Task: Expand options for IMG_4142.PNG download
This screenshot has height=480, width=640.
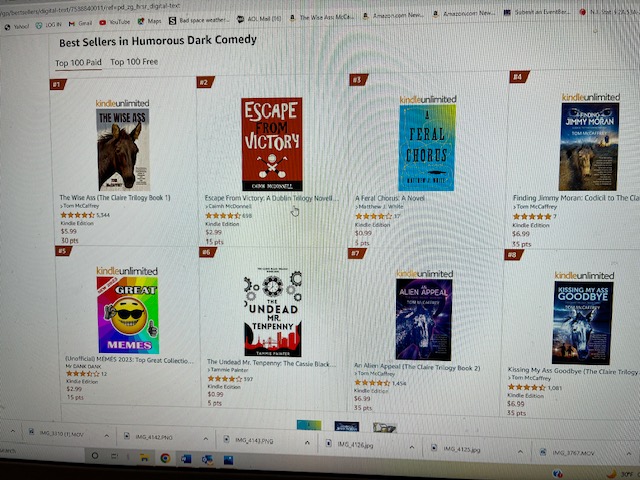Action: point(206,439)
